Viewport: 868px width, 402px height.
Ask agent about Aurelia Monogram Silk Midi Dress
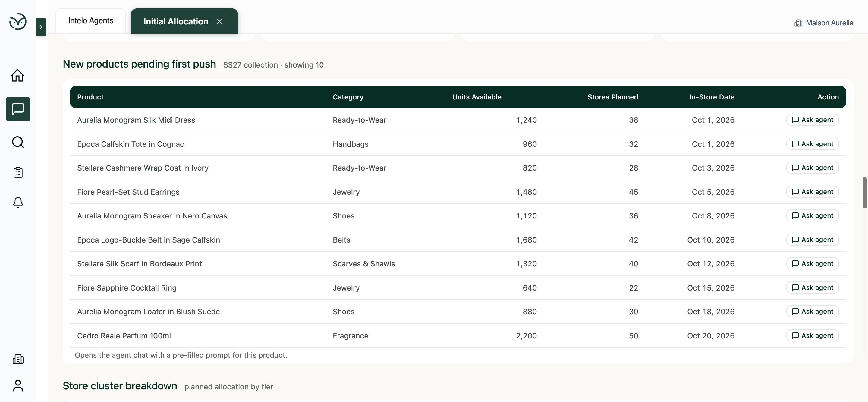click(x=813, y=120)
